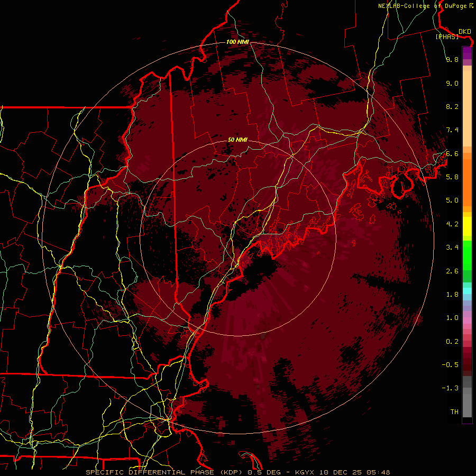Click the 3.4 color scale value
The width and height of the screenshot is (476, 476).
tap(452, 248)
